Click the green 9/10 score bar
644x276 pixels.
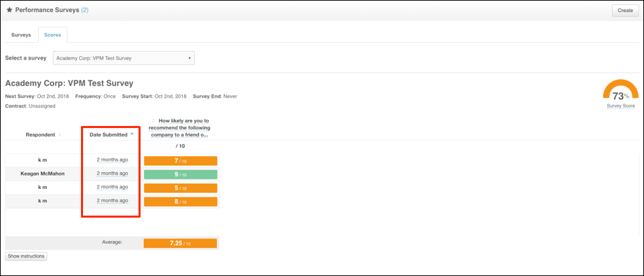tap(180, 174)
